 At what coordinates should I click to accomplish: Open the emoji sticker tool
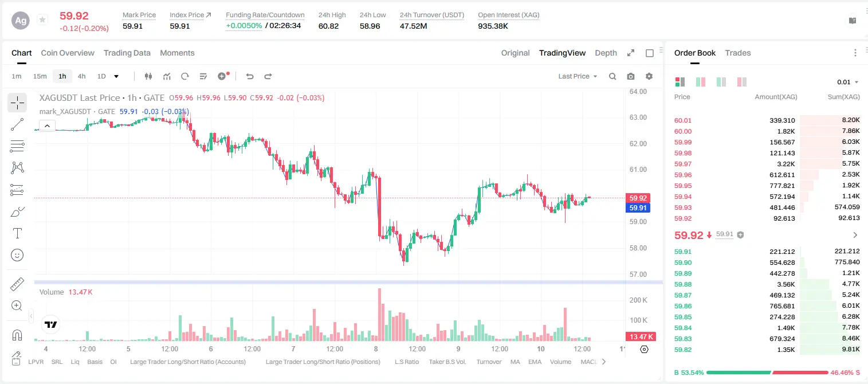(17, 255)
